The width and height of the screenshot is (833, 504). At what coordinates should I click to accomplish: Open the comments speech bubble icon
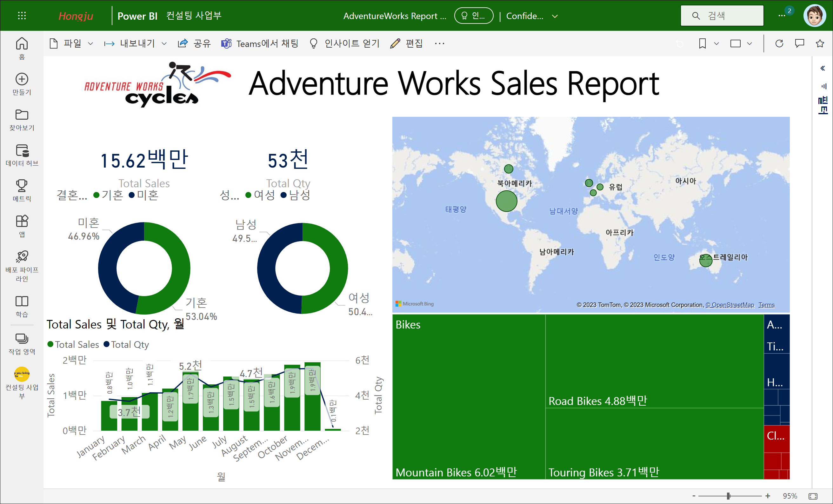point(800,43)
